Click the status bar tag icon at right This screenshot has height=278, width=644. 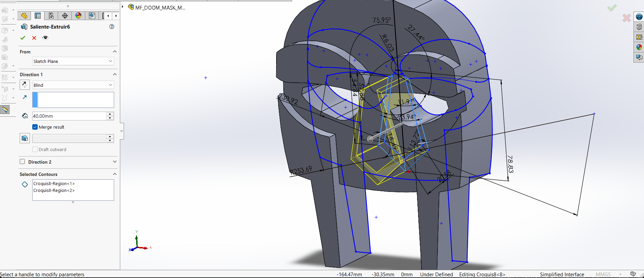(633, 274)
